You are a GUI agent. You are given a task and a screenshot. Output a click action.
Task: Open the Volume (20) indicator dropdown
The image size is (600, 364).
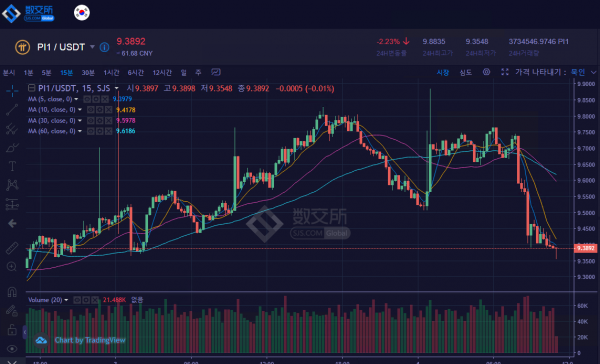click(66, 300)
